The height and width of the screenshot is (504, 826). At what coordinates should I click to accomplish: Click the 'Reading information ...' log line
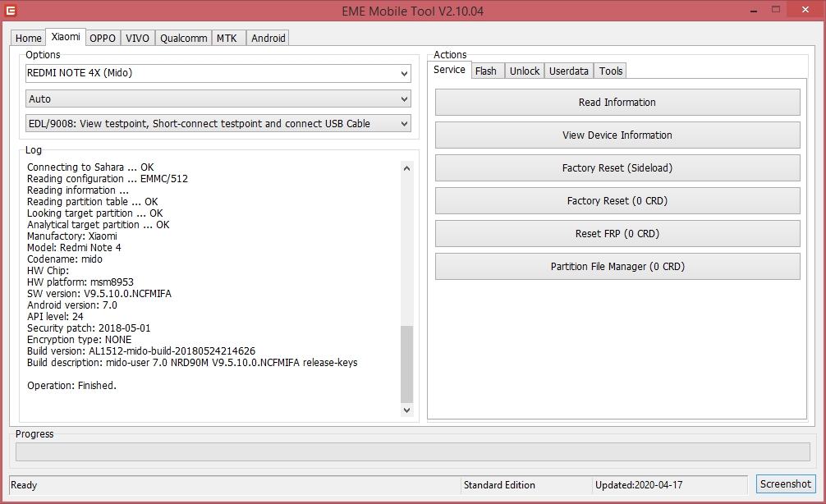[78, 190]
